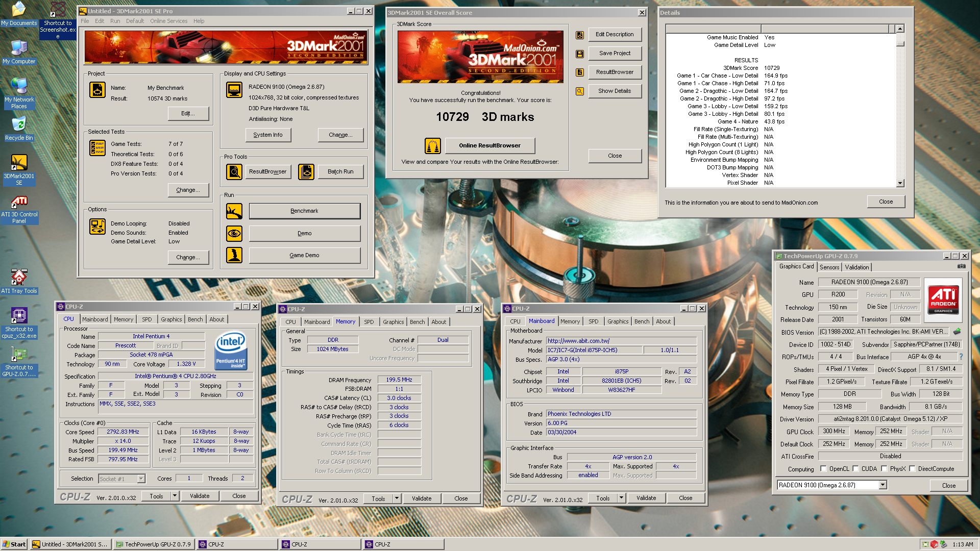Click the Show Details magnifier icon
Screen dimensions: 980x551
(x=580, y=91)
